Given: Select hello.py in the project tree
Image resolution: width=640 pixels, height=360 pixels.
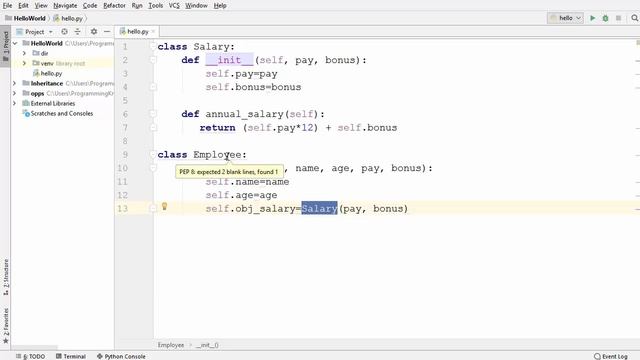Looking at the screenshot, I should (x=51, y=73).
